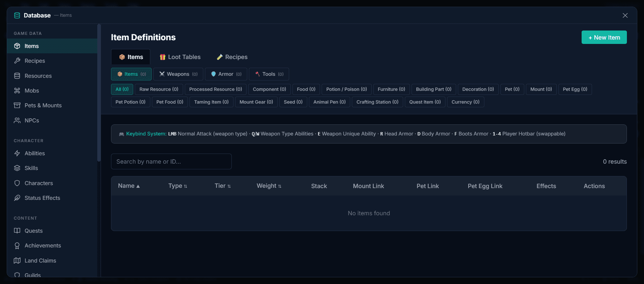The image size is (644, 284).
Task: Click the Database logo icon in header
Action: click(17, 15)
